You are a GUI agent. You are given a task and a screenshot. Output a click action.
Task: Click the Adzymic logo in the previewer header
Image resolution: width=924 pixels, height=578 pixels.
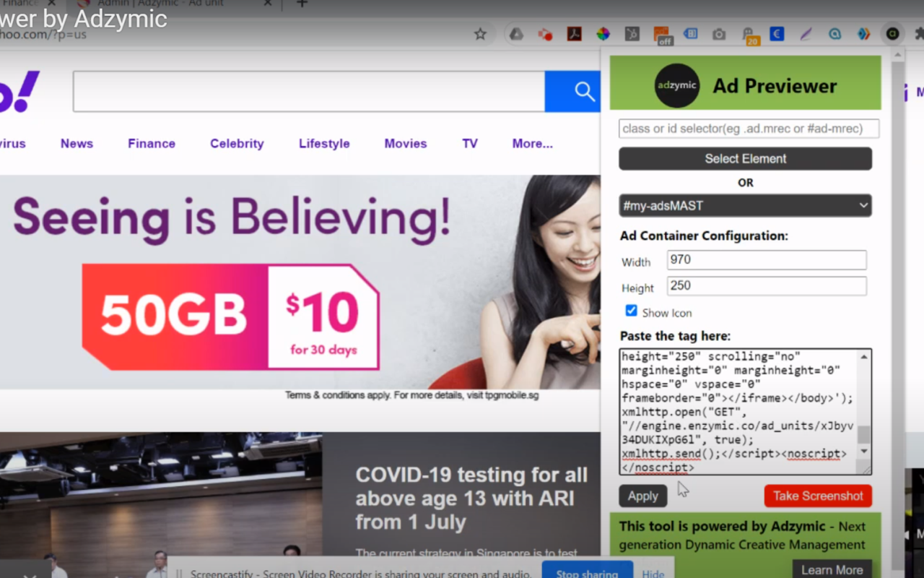pos(677,85)
